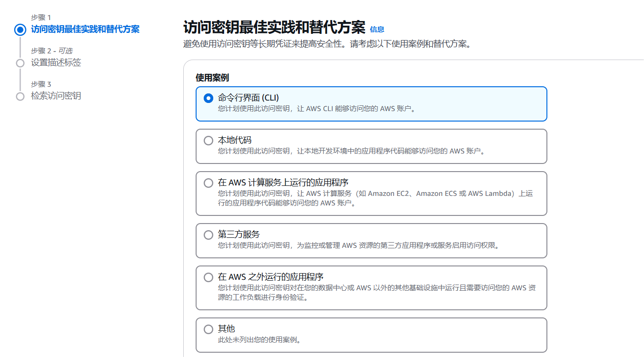Image resolution: width=644 pixels, height=357 pixels.
Task: Click the 步骤 3 label
Action: click(41, 84)
